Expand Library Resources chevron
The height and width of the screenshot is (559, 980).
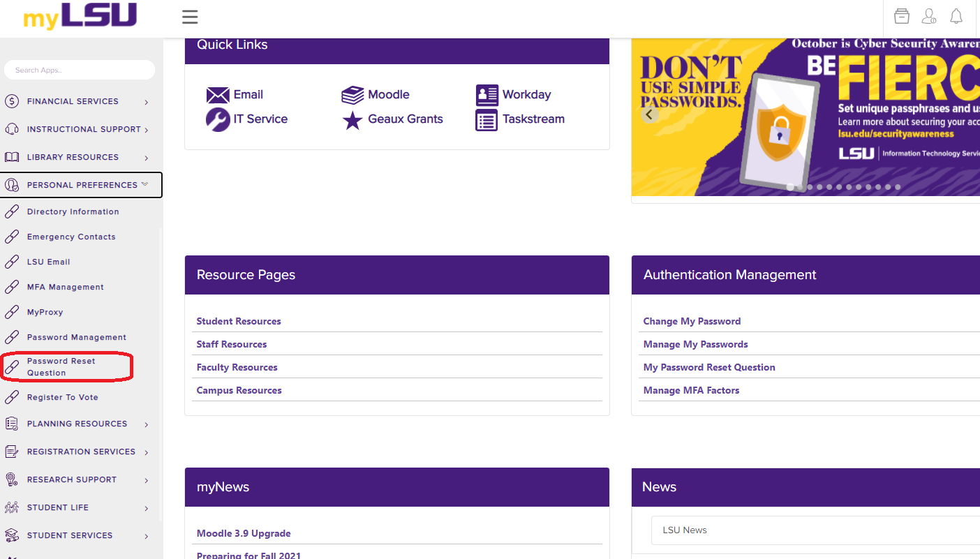tap(147, 158)
